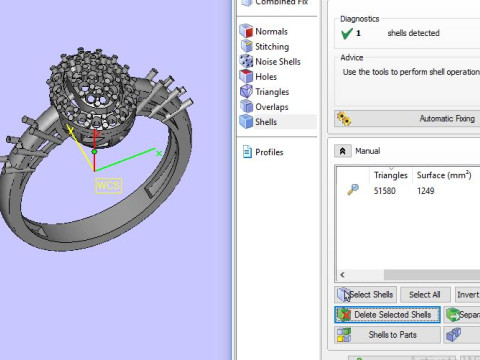Click the Triangles column header

391,175
